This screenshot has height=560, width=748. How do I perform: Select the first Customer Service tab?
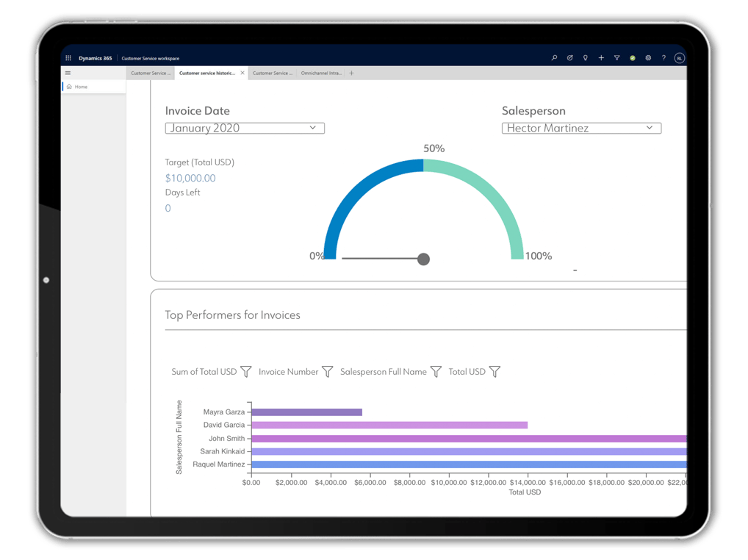point(150,73)
